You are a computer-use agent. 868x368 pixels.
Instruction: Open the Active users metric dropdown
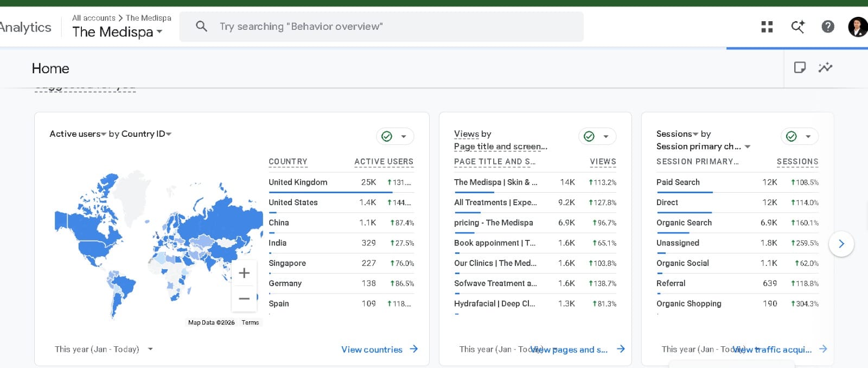pos(78,134)
